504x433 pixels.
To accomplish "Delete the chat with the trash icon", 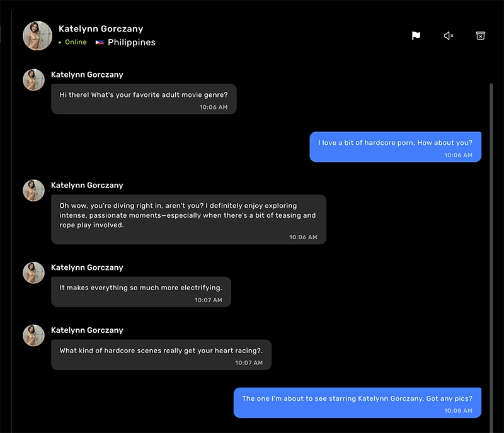I will [480, 35].
